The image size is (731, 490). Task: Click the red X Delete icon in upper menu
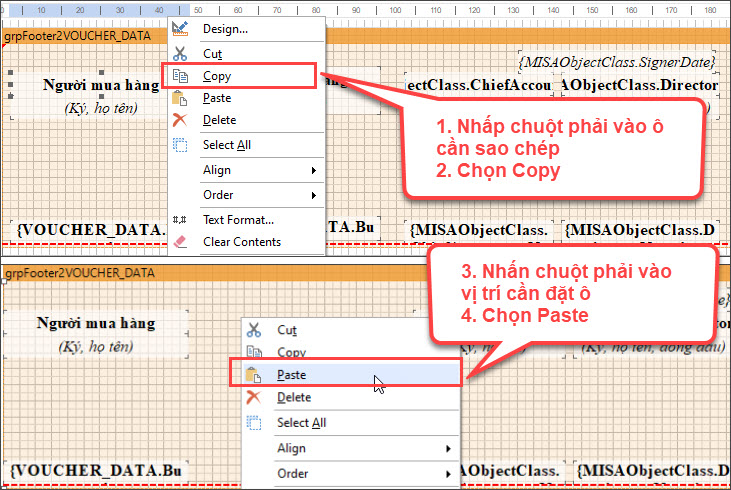pyautogui.click(x=180, y=120)
